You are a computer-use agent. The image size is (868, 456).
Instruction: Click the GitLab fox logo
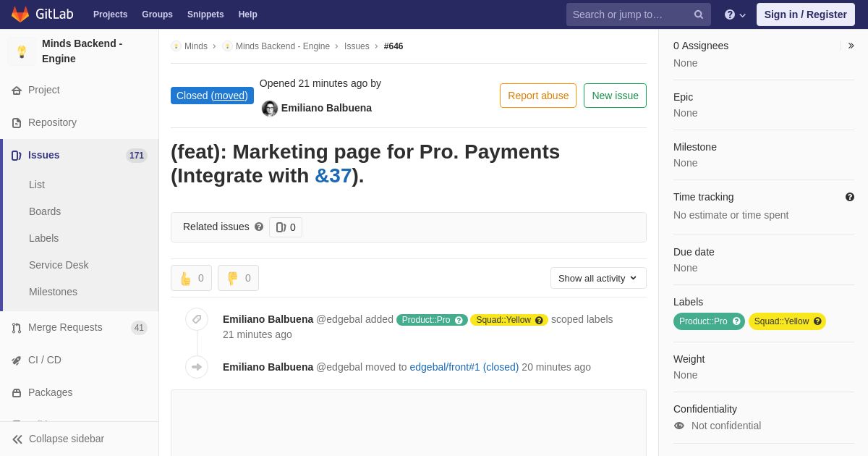click(20, 14)
